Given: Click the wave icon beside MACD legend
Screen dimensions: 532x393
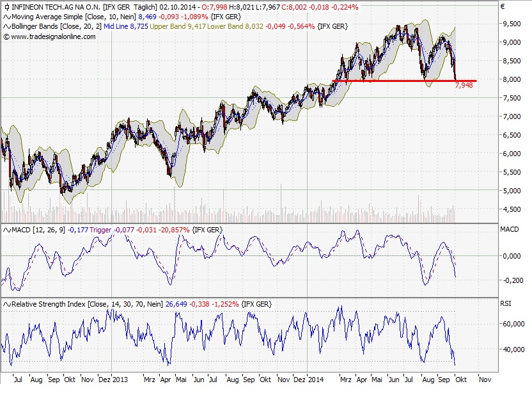Looking at the screenshot, I should pyautogui.click(x=7, y=230).
